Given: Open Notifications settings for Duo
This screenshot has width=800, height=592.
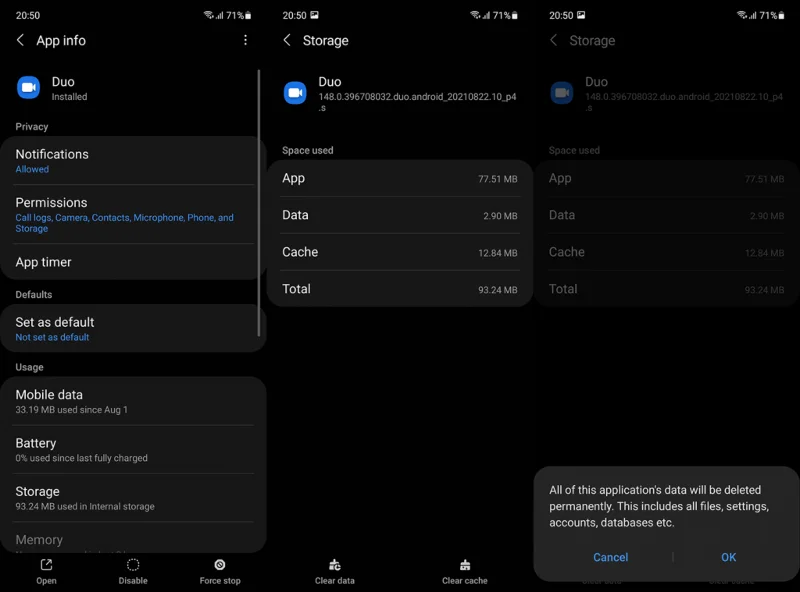Looking at the screenshot, I should point(133,161).
